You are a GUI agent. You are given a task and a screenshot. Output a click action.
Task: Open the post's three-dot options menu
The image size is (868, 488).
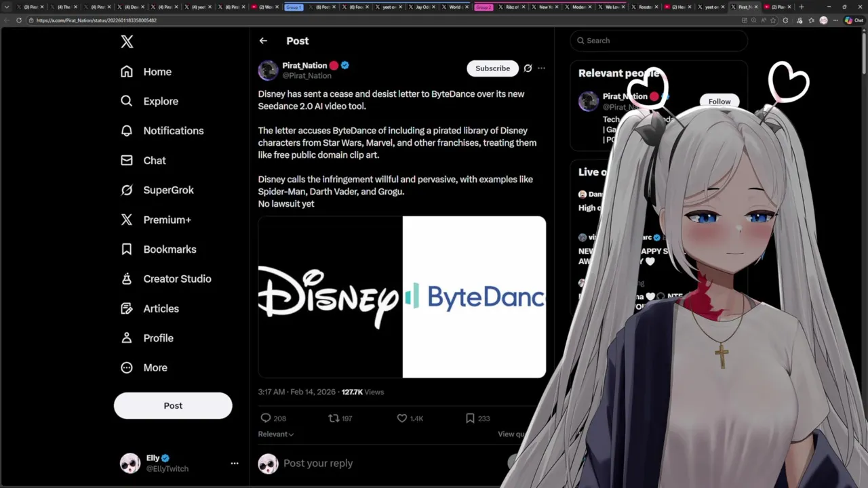point(541,68)
